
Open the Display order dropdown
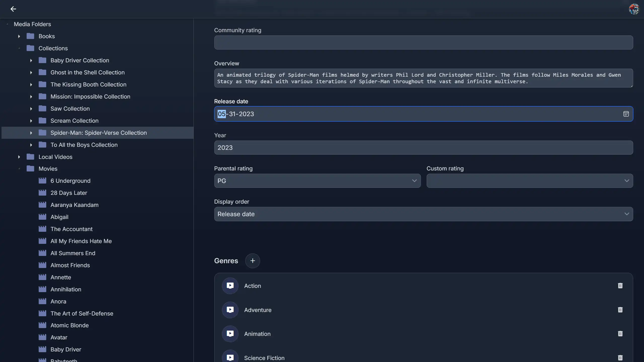coord(423,214)
